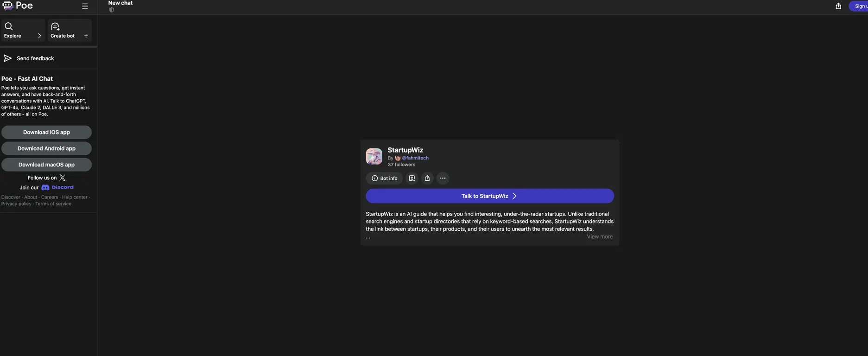Click the Poe logo icon
868x356 pixels.
pyautogui.click(x=7, y=6)
